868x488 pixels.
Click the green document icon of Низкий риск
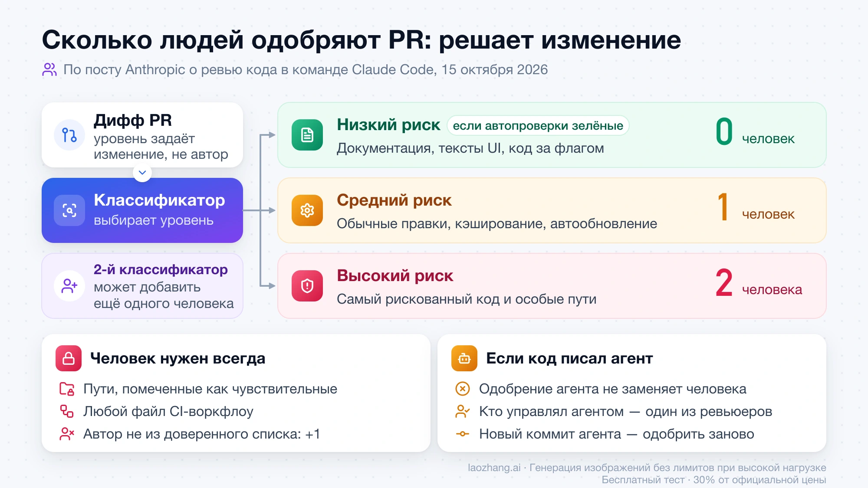(307, 135)
